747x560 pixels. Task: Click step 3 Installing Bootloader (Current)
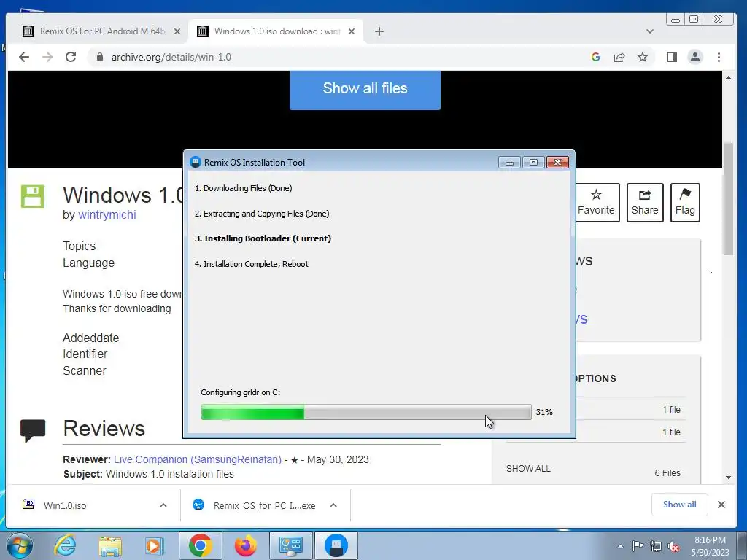pyautogui.click(x=263, y=238)
